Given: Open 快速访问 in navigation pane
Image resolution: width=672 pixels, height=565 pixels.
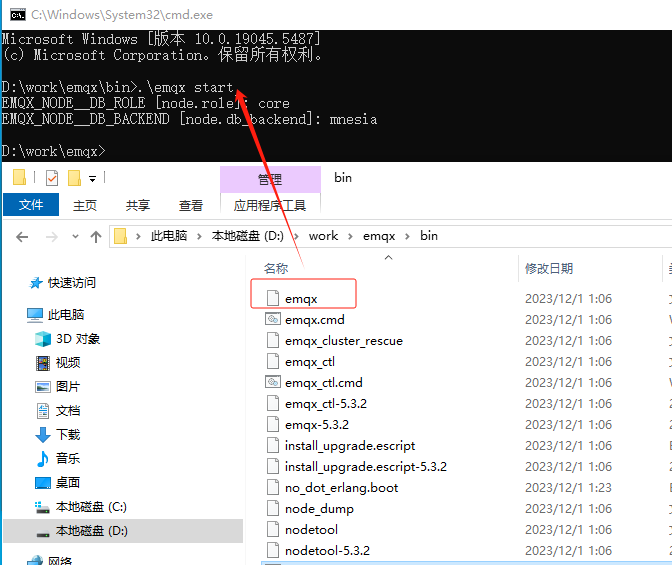Looking at the screenshot, I should click(x=72, y=283).
